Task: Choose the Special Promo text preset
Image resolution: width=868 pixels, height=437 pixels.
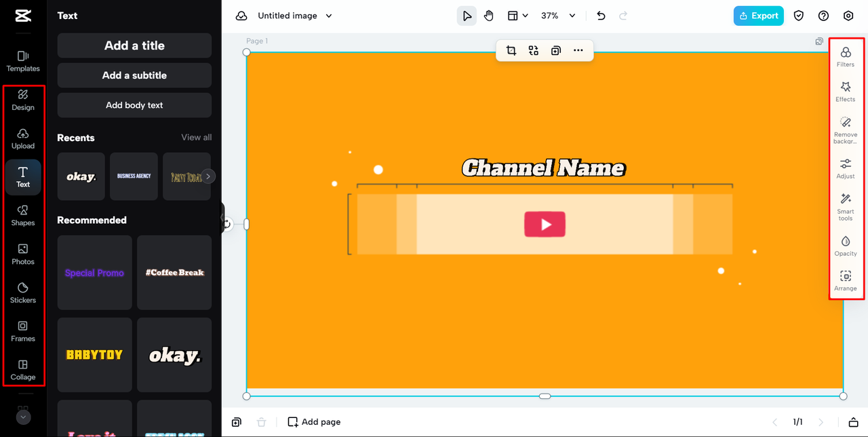Action: [94, 273]
